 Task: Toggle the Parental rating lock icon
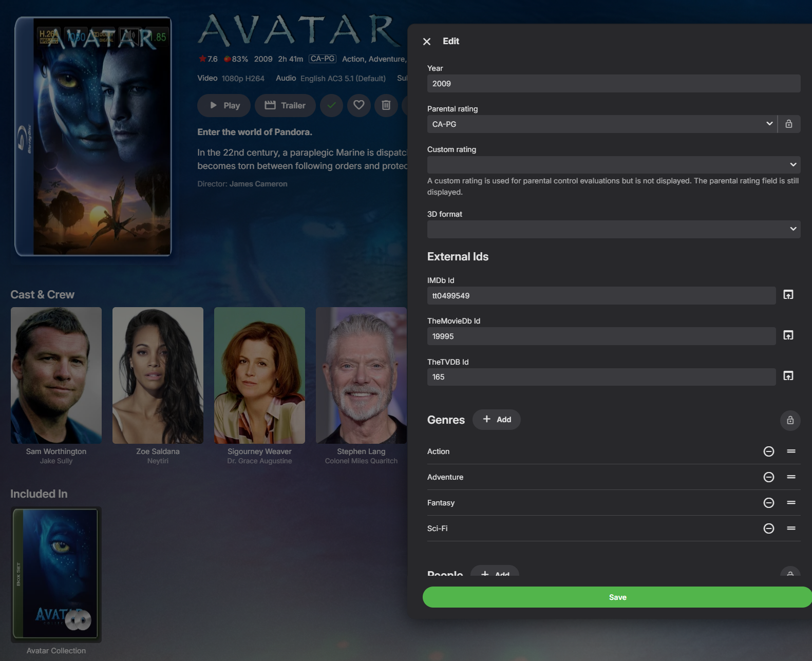coord(789,124)
